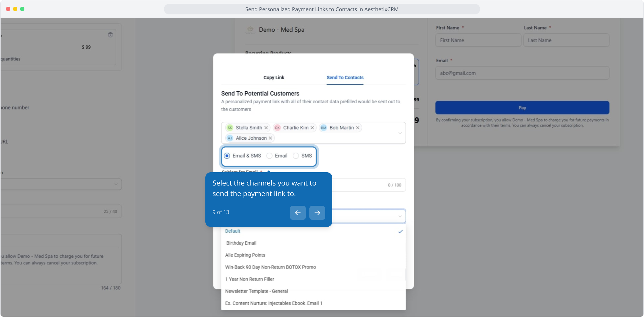This screenshot has width=644, height=317.
Task: Go back to previous tour step
Action: tap(298, 213)
